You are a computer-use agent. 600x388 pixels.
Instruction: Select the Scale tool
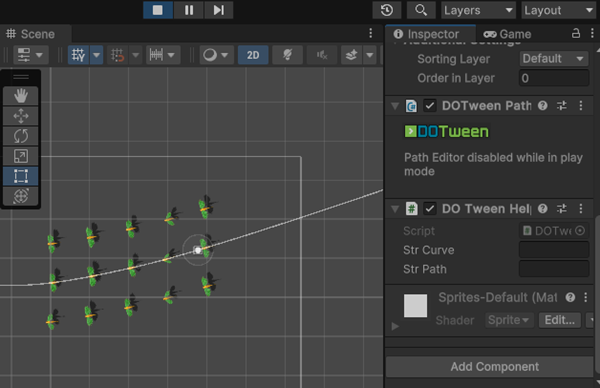click(x=21, y=156)
